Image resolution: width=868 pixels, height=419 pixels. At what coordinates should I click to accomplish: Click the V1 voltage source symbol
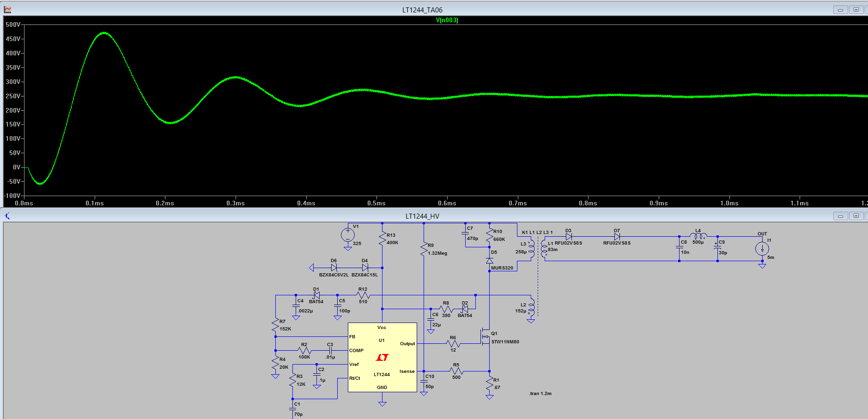(x=348, y=235)
